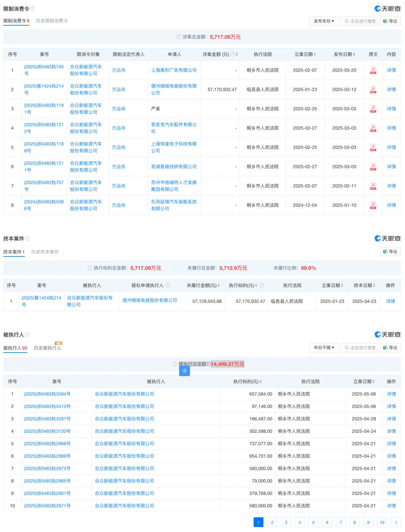Viewport: 405px width, 532px height.
Task: Open the 发布年份 dropdown filter
Action: (x=324, y=21)
